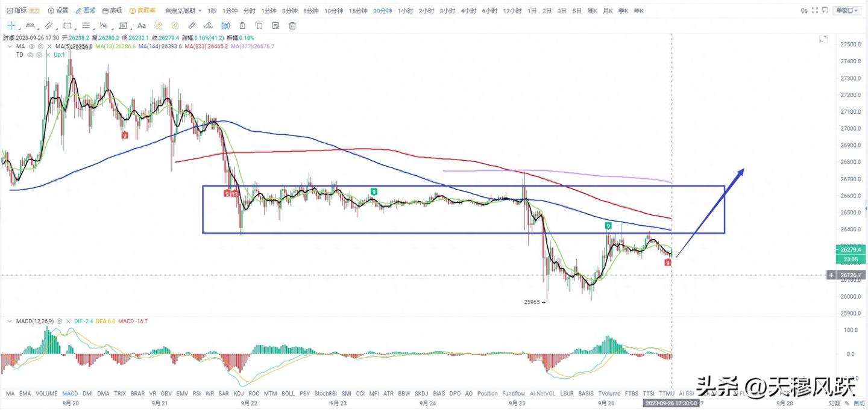This screenshot has height=410, width=868.
Task: Select the Aa text annotation tool
Action: [x=142, y=26]
